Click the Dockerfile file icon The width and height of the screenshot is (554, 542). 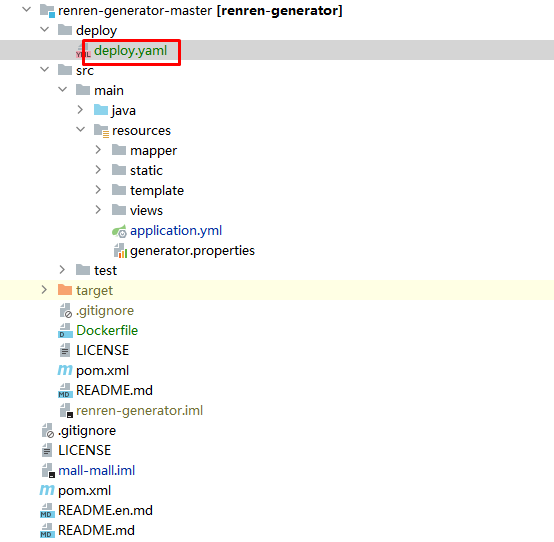65,331
